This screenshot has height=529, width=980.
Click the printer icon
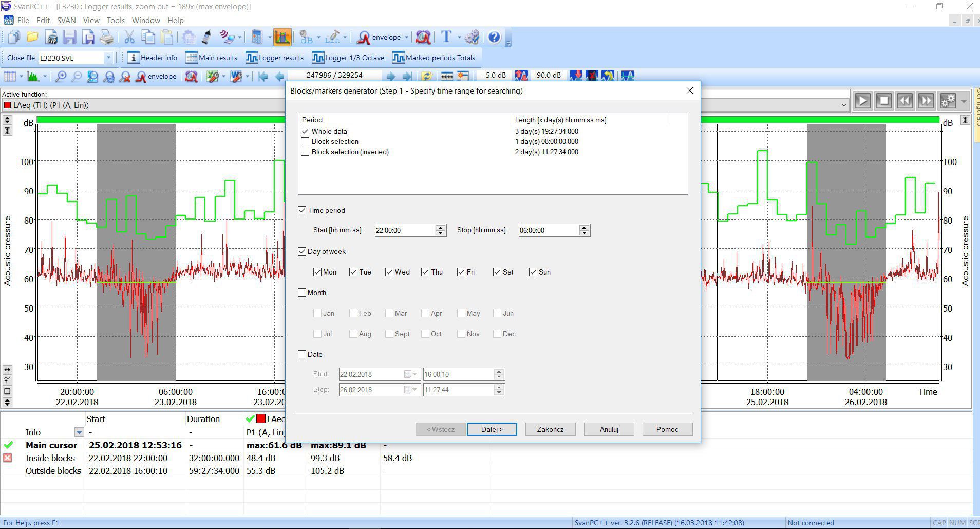(106, 37)
